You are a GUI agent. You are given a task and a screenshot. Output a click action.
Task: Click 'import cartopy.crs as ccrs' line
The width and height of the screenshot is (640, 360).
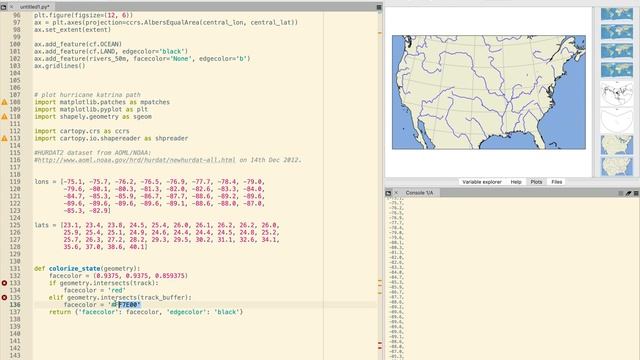[82, 131]
